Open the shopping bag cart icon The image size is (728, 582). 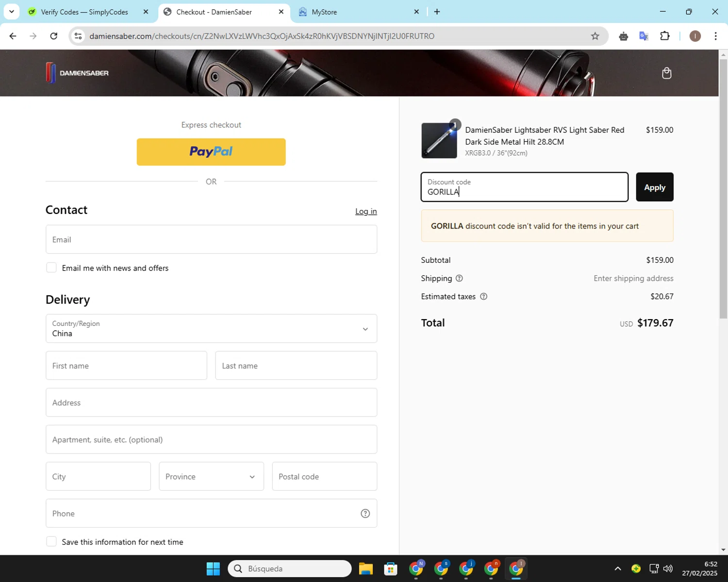pos(666,73)
